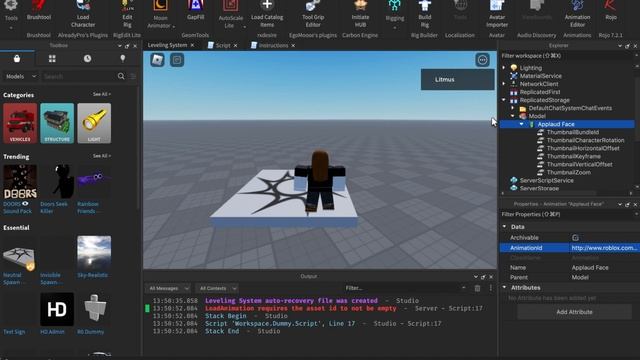
Task: Click the Roblox menu button in viewport
Action: click(x=157, y=60)
